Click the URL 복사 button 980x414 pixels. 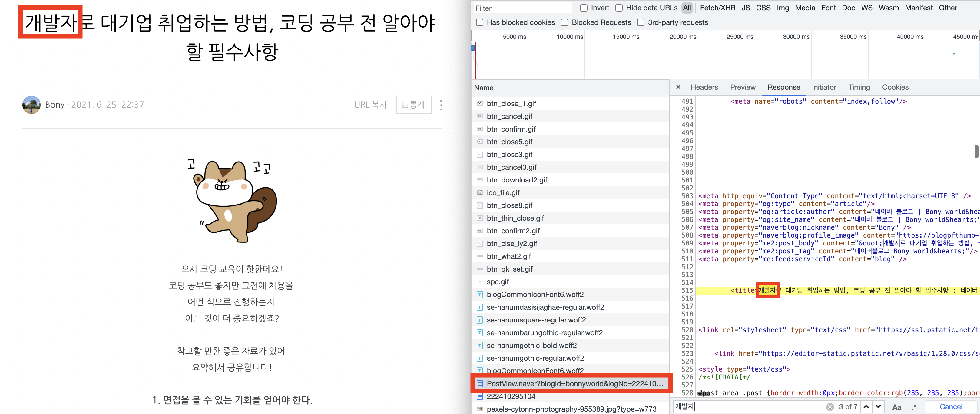tap(371, 104)
